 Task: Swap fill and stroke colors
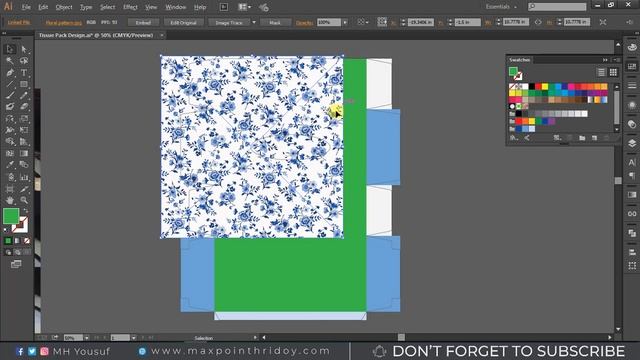pos(25,211)
